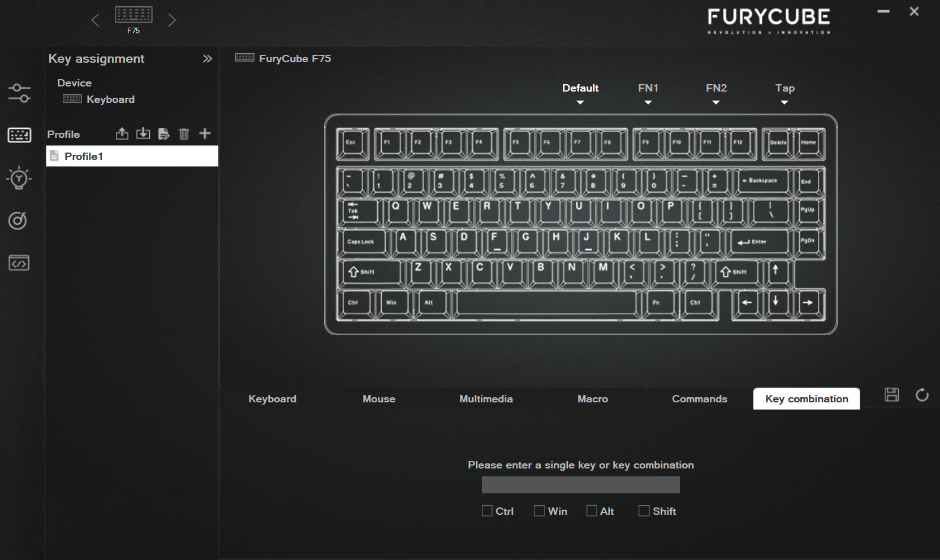This screenshot has width=940, height=560.
Task: Select Profile1 in the profile list
Action: point(132,156)
